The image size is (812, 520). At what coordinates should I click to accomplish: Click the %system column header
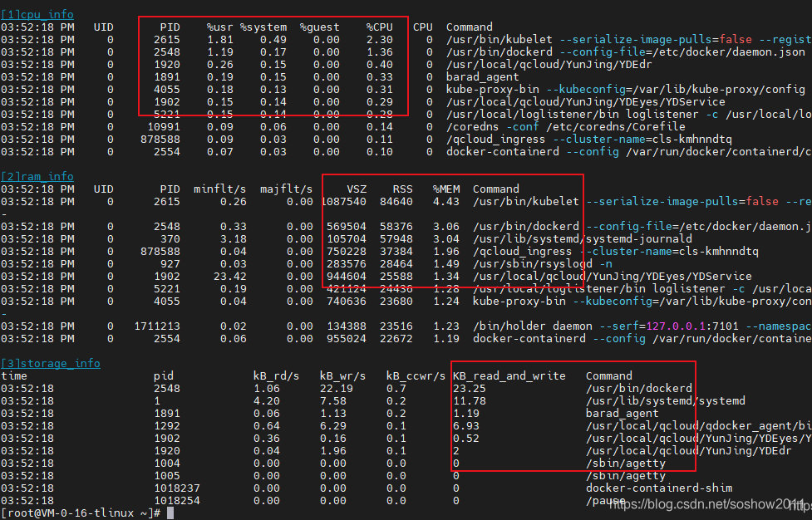(x=263, y=27)
